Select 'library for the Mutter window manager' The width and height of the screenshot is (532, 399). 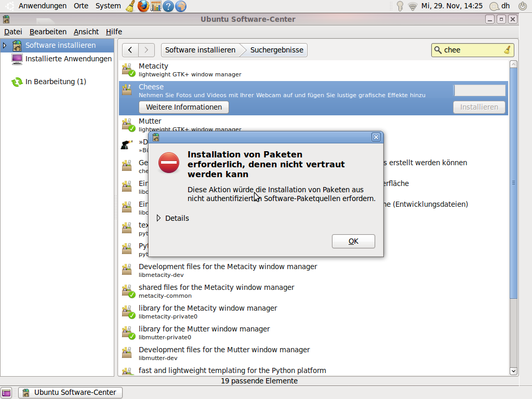[313, 332]
